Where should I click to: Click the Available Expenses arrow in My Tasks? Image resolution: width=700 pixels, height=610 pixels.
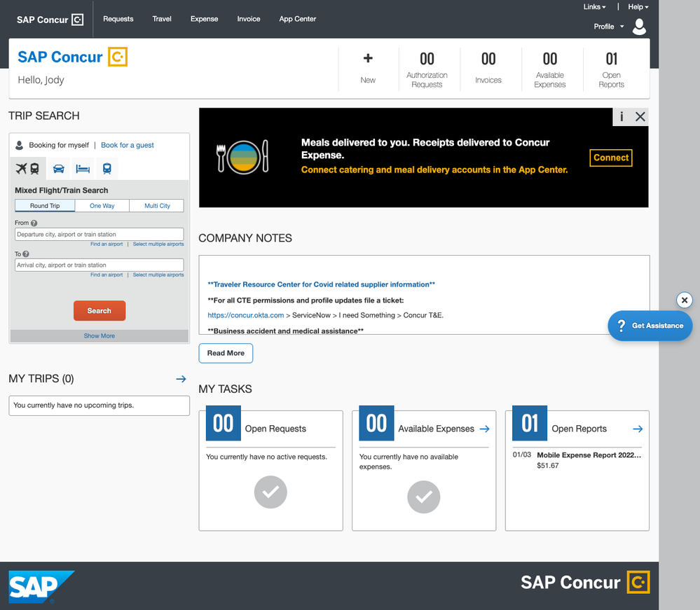484,429
